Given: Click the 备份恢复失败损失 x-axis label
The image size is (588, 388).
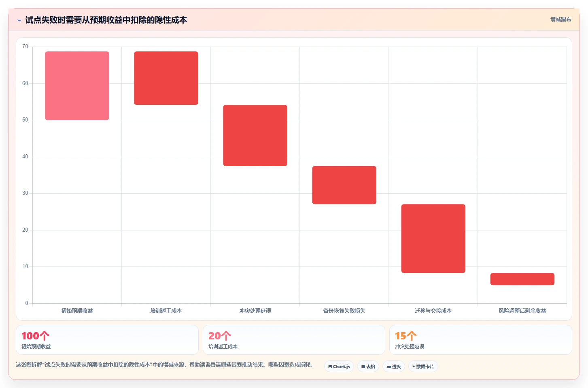Looking at the screenshot, I should [x=344, y=311].
